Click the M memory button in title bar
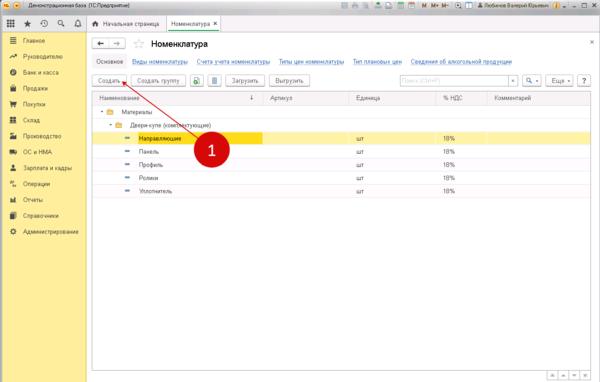This screenshot has width=600, height=382. pyautogui.click(x=424, y=5)
